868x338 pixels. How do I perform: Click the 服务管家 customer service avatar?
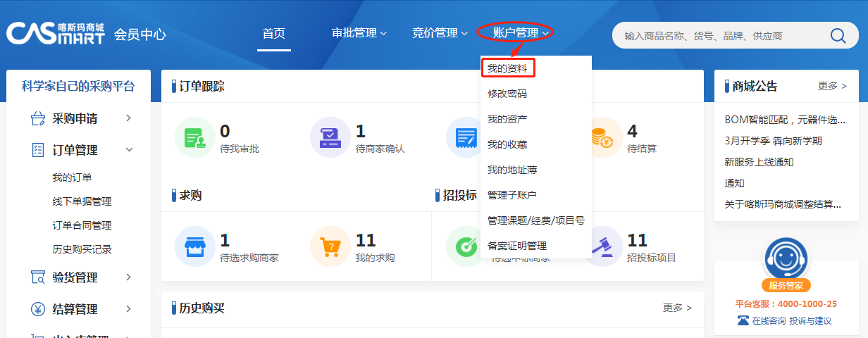pos(786,259)
